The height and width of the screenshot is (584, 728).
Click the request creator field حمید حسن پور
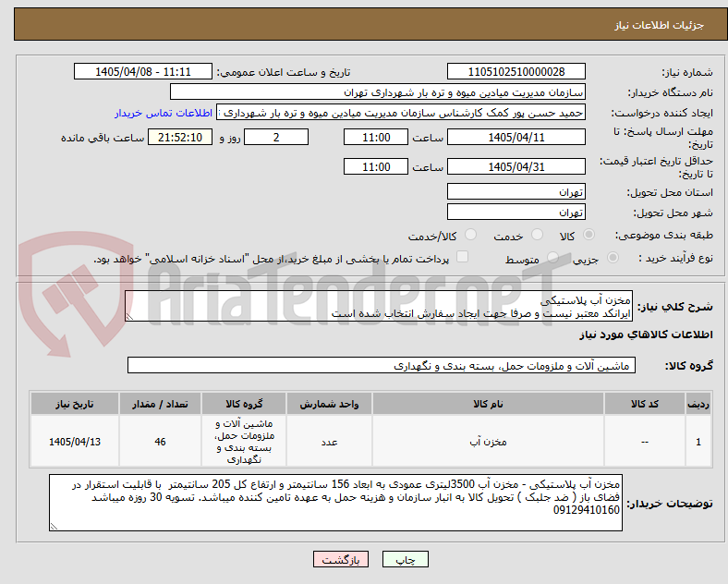click(x=401, y=113)
